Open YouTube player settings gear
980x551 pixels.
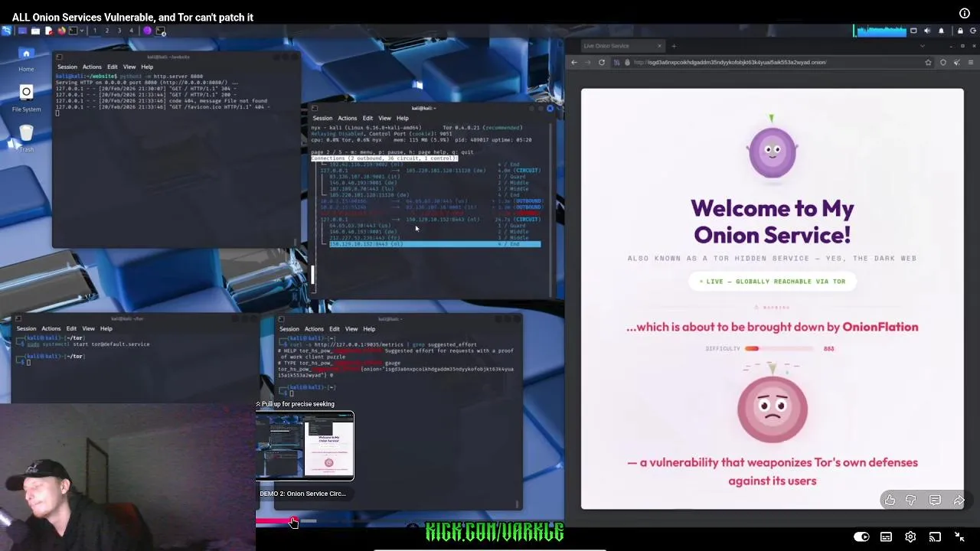(910, 537)
